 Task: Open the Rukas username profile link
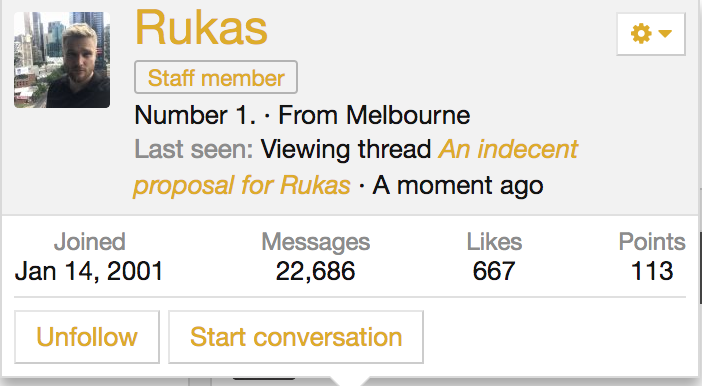click(201, 28)
